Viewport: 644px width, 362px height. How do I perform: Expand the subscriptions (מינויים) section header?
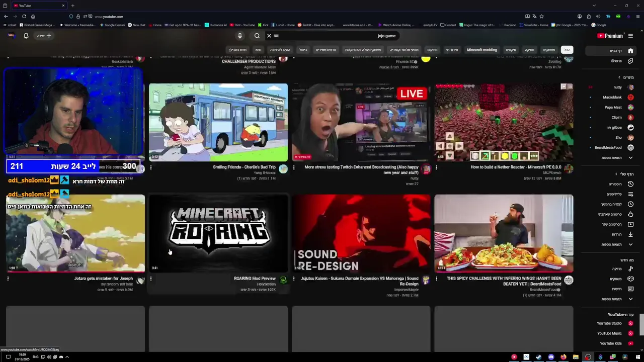coord(626,77)
